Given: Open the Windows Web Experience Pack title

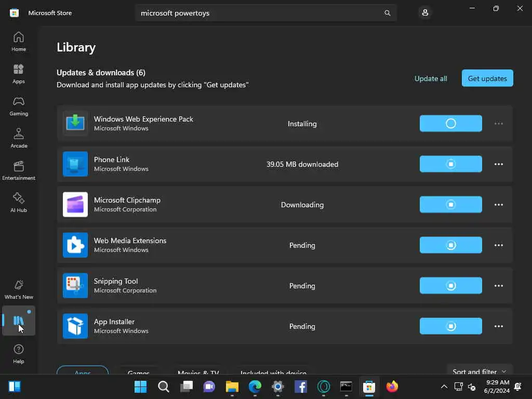Looking at the screenshot, I should pos(143,119).
